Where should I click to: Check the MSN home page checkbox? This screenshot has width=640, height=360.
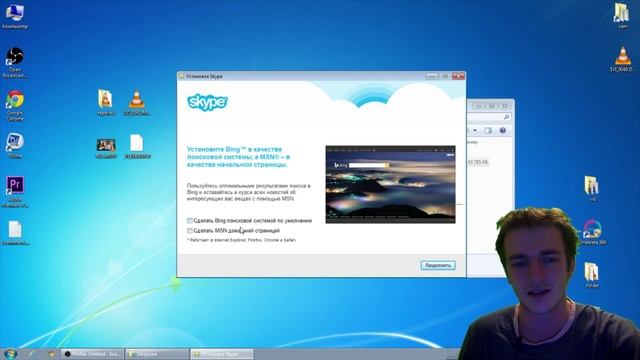[190, 231]
